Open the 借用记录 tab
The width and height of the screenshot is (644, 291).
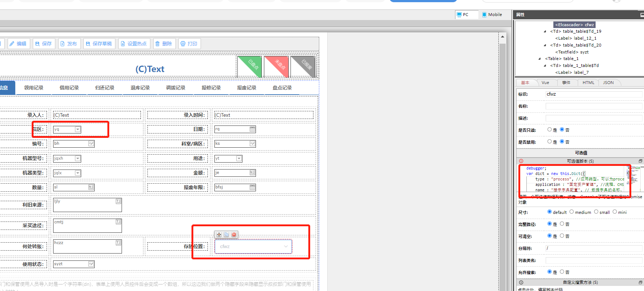coord(69,88)
